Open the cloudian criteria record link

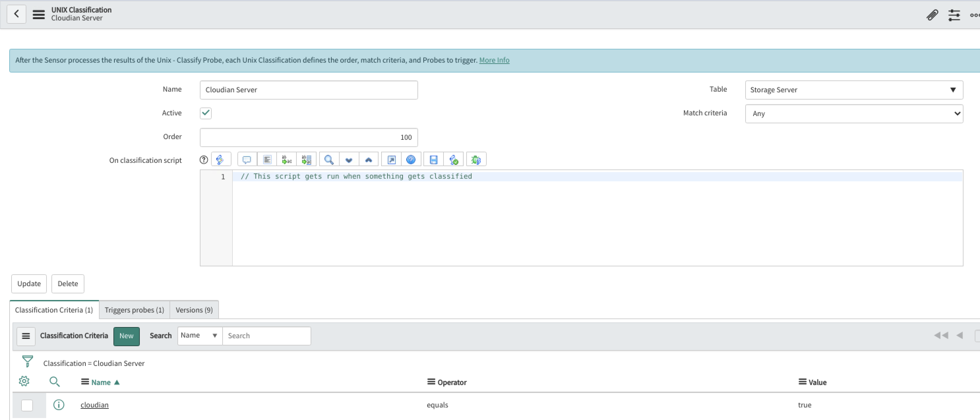tap(94, 405)
